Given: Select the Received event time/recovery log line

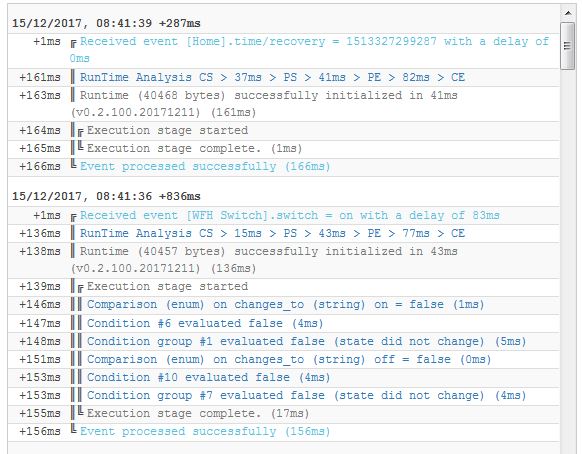Looking at the screenshot, I should click(284, 50).
